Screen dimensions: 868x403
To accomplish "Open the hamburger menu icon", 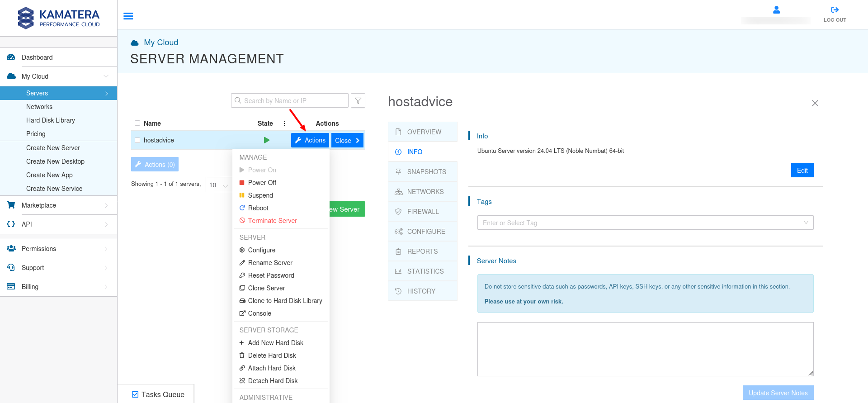I will coord(128,16).
